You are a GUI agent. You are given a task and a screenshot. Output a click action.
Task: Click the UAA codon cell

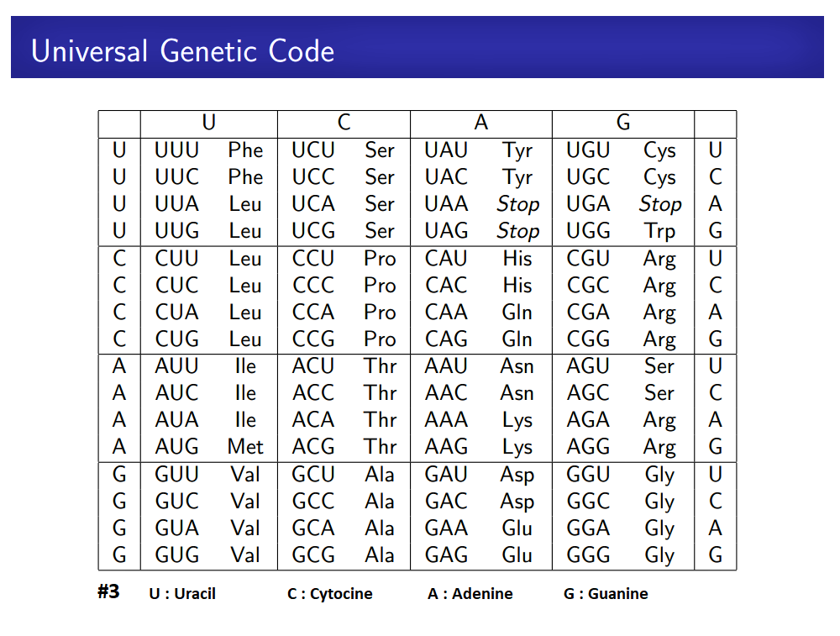[x=445, y=204]
